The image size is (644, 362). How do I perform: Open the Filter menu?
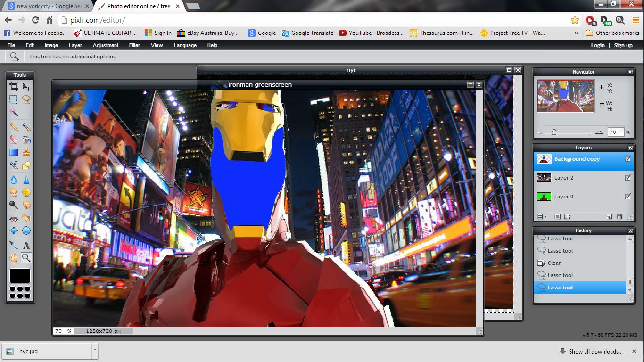(x=134, y=45)
